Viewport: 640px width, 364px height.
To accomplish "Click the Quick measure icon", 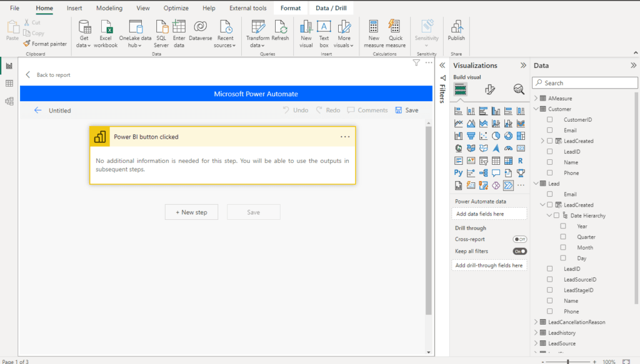I will coord(395,27).
